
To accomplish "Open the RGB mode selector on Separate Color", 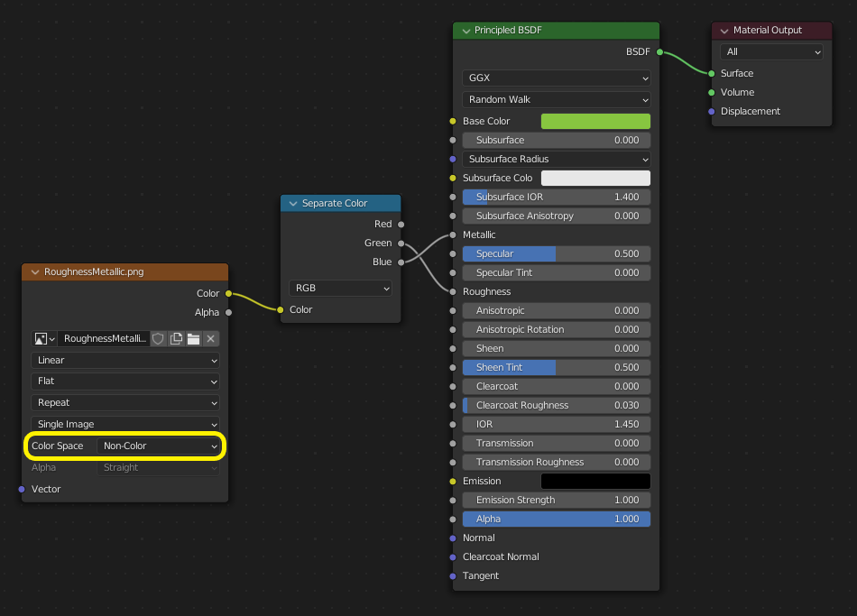I will [x=340, y=287].
